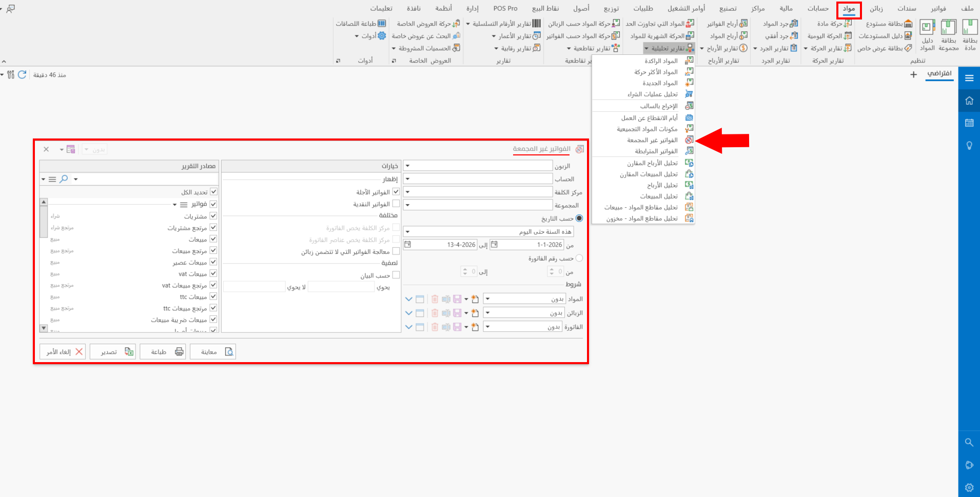Open حركة مادة item movement report
Viewport: 980px width, 497px height.
tap(834, 24)
